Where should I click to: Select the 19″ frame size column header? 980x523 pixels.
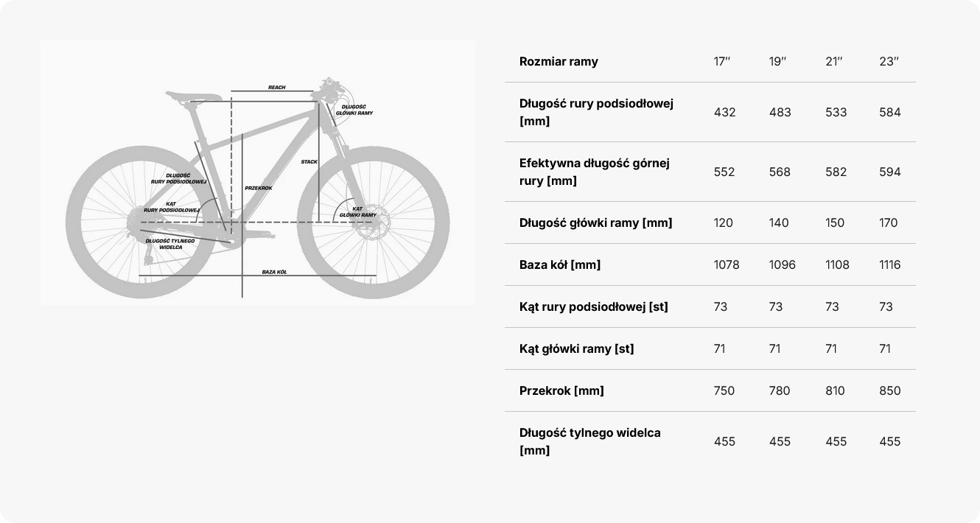click(777, 61)
